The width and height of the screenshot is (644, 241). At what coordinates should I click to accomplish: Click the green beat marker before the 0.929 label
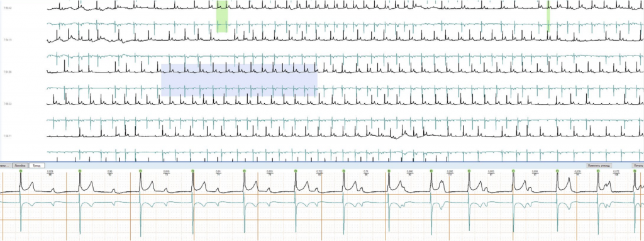click(x=20, y=171)
